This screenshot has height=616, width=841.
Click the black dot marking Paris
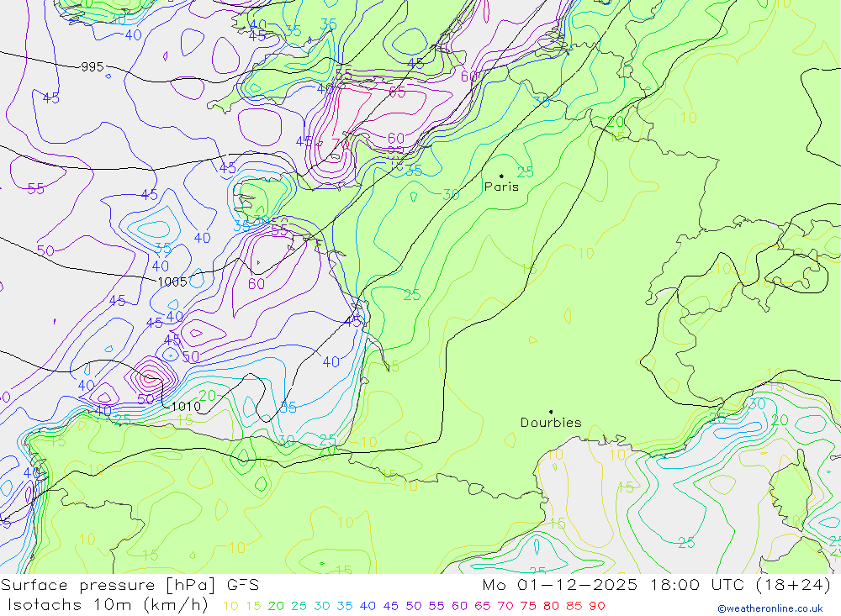click(501, 176)
